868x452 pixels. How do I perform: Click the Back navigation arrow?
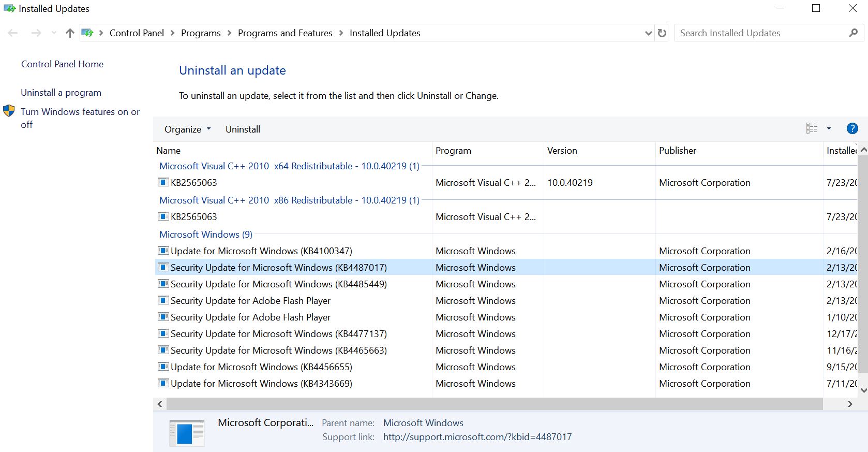click(x=13, y=33)
